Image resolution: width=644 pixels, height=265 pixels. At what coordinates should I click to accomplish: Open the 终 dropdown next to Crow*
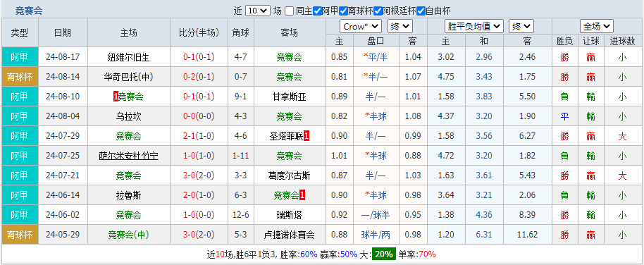pos(400,27)
